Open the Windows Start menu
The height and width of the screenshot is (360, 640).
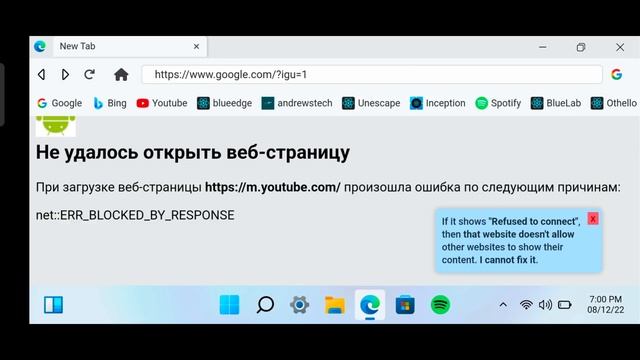[x=229, y=305]
